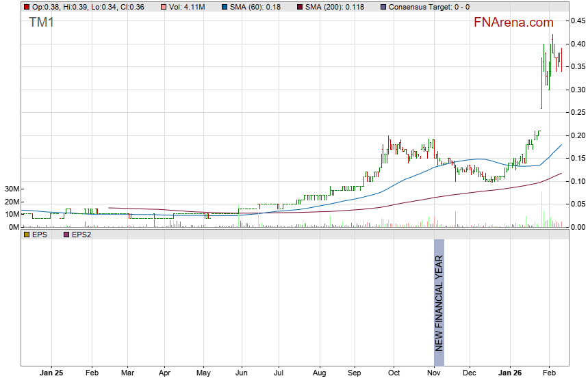Click the maroon SMA (200) legend swatch
Viewport: 588px width, 387px height.
coord(302,7)
